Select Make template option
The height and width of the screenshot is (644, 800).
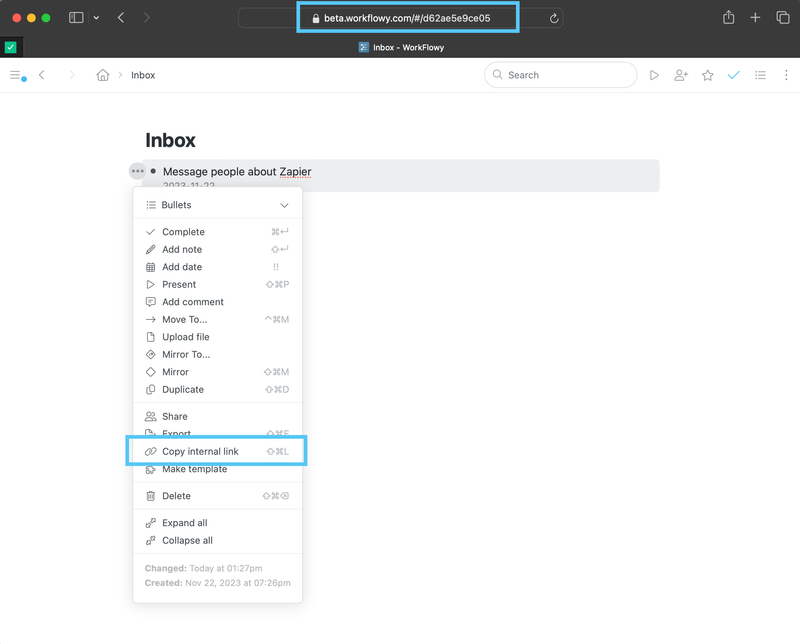click(x=196, y=469)
